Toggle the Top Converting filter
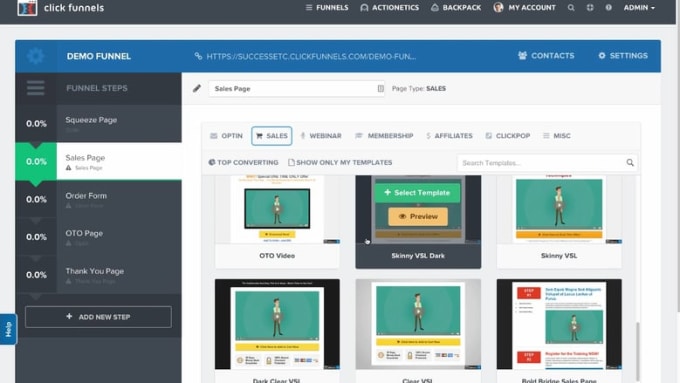The width and height of the screenshot is (680, 383). [x=243, y=162]
